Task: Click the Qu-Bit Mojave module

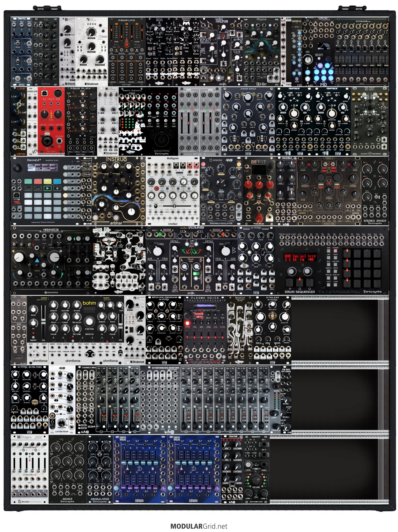Action: 262,52
